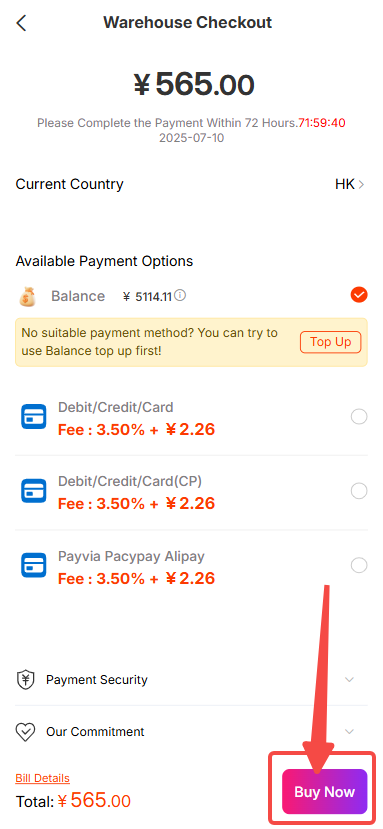The width and height of the screenshot is (383, 829).
Task: Open the Balance info circle icon
Action: tap(180, 296)
